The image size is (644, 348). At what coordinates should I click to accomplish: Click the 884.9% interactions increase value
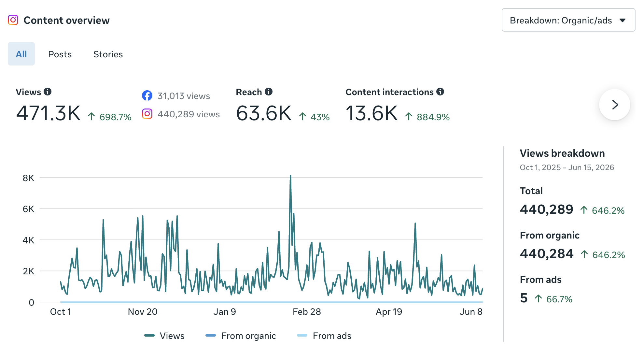[433, 117]
